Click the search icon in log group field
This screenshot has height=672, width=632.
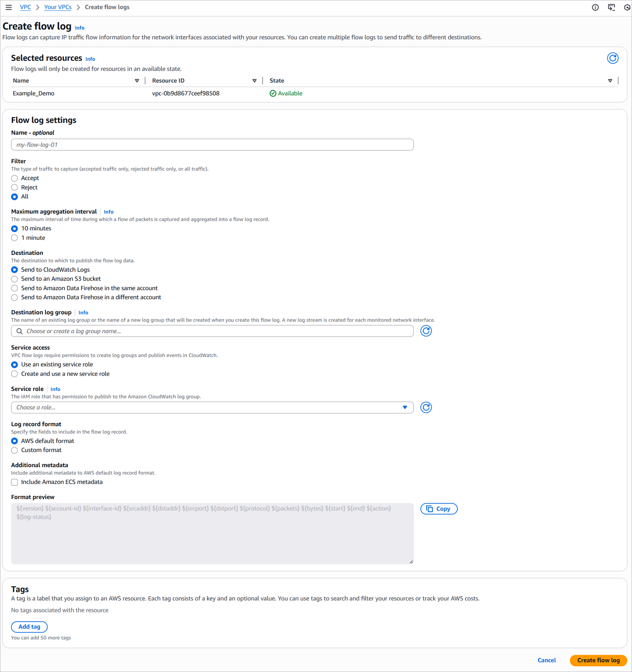click(x=19, y=331)
